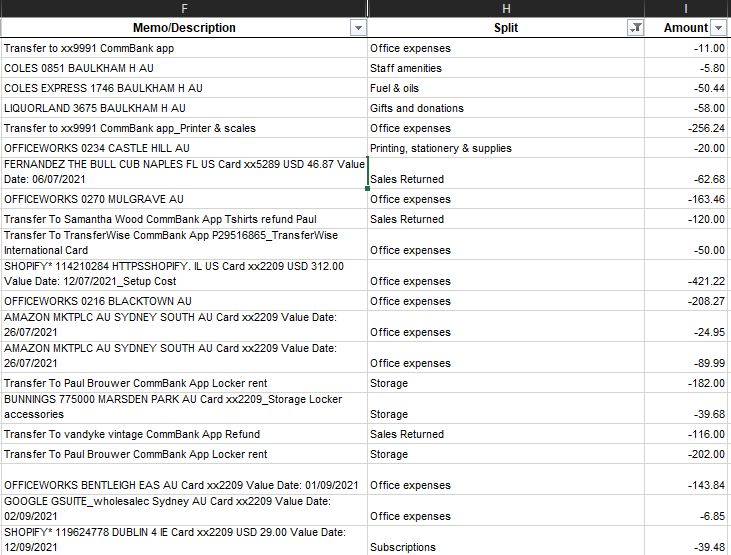Screen dimensions: 731x555
Task: Click the amount -202.00 cell
Action: click(686, 454)
